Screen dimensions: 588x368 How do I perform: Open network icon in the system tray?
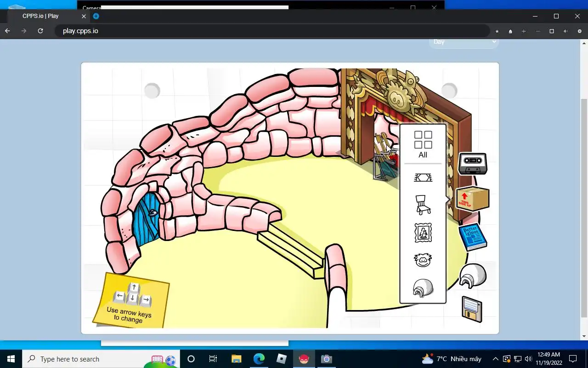517,359
